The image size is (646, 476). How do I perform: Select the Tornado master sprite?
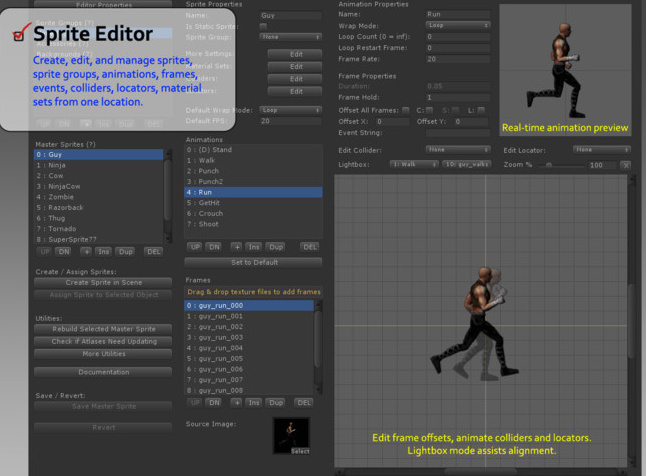click(98, 229)
